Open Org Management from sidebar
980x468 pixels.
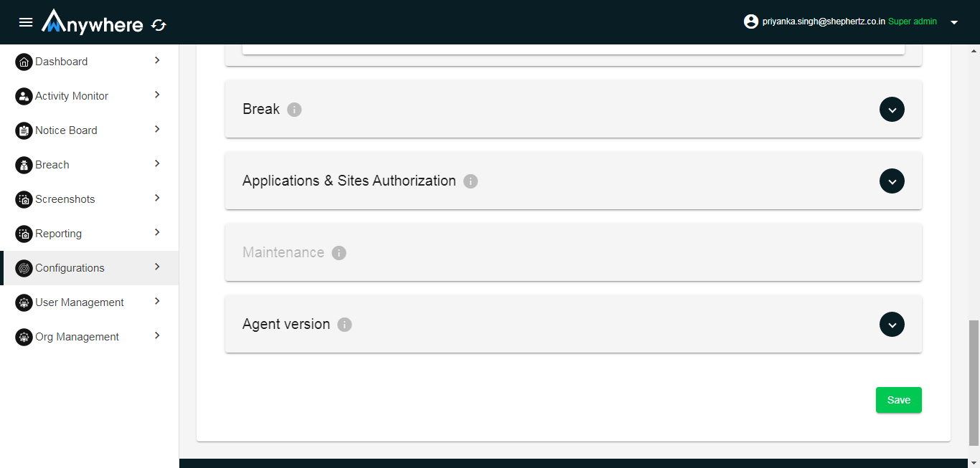[x=77, y=337]
